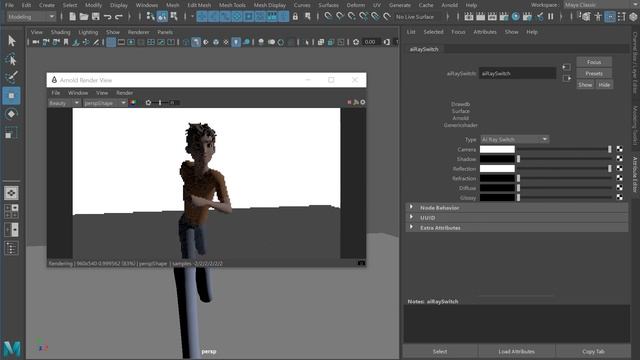This screenshot has width=640, height=360.
Task: Click the Focus button in the Attribute Editor
Action: pyautogui.click(x=594, y=62)
